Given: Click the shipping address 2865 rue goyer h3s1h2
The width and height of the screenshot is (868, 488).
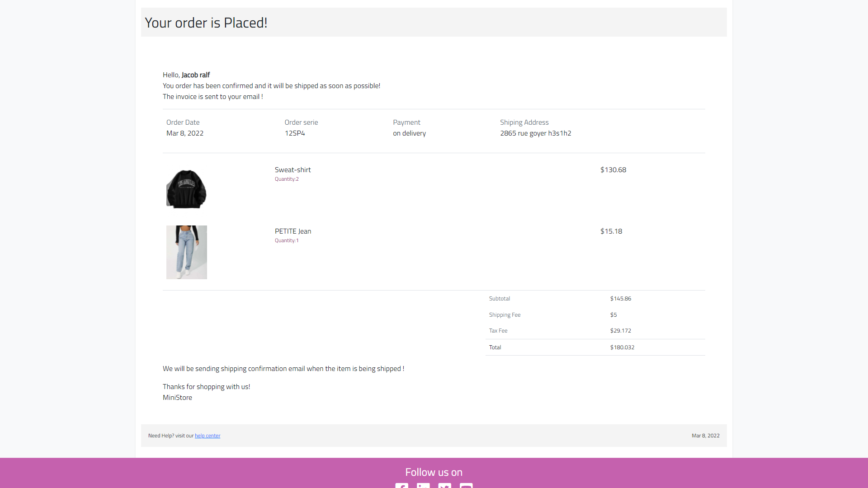Looking at the screenshot, I should click(535, 133).
